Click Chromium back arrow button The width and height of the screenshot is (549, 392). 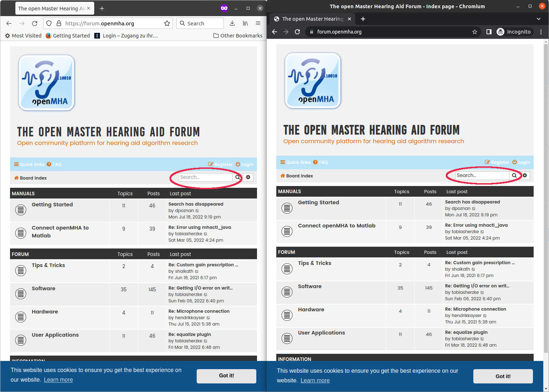(x=274, y=32)
